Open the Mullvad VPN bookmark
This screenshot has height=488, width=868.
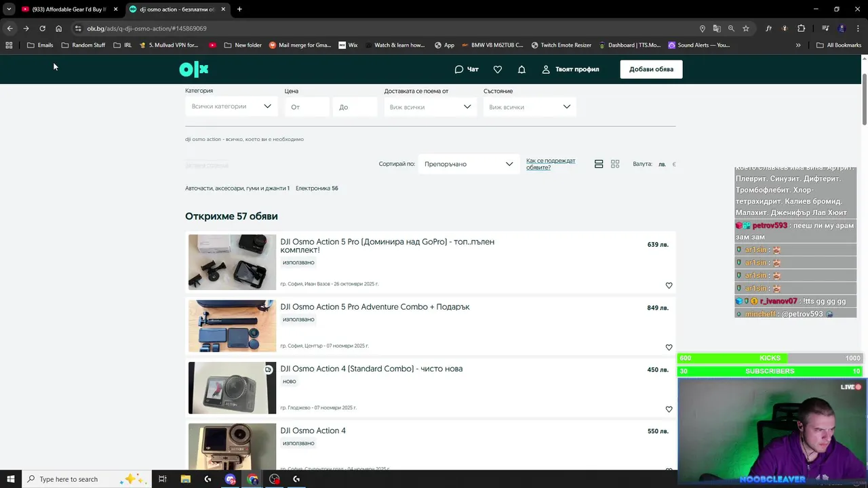coord(169,45)
